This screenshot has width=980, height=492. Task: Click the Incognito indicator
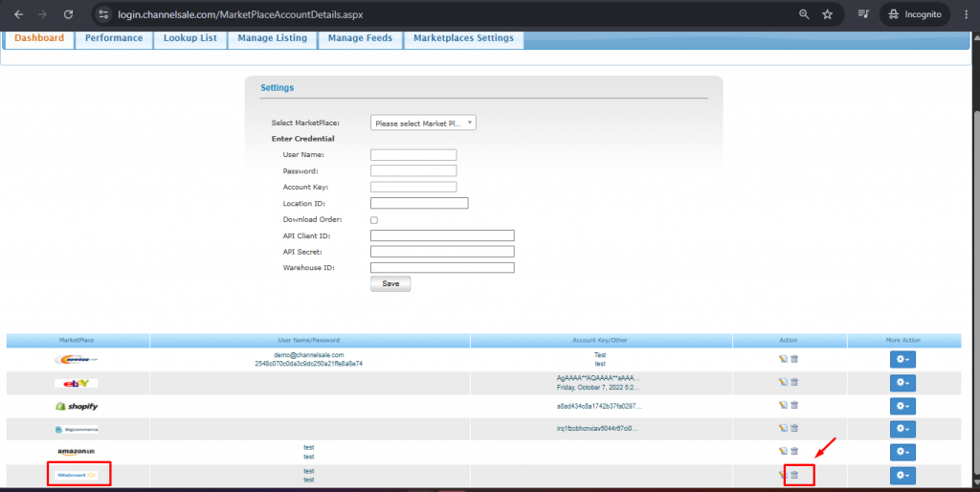click(x=915, y=14)
